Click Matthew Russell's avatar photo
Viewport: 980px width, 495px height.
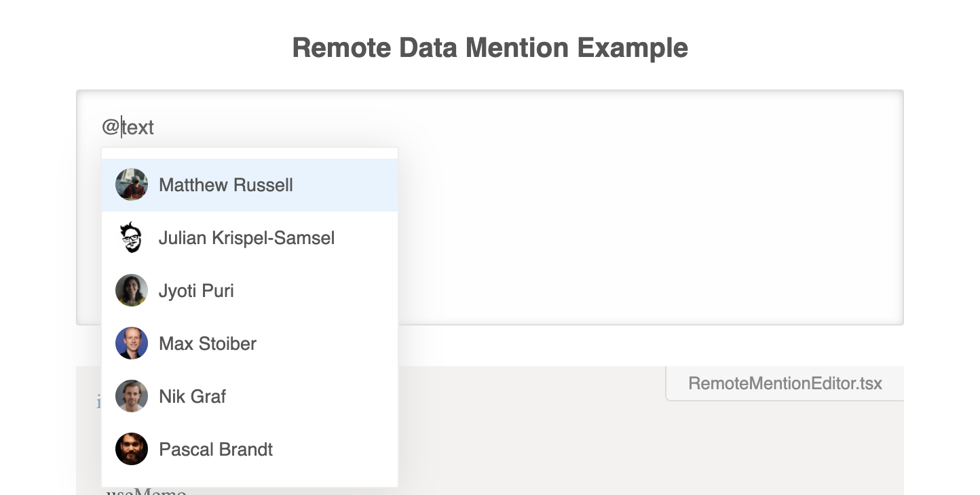(131, 184)
